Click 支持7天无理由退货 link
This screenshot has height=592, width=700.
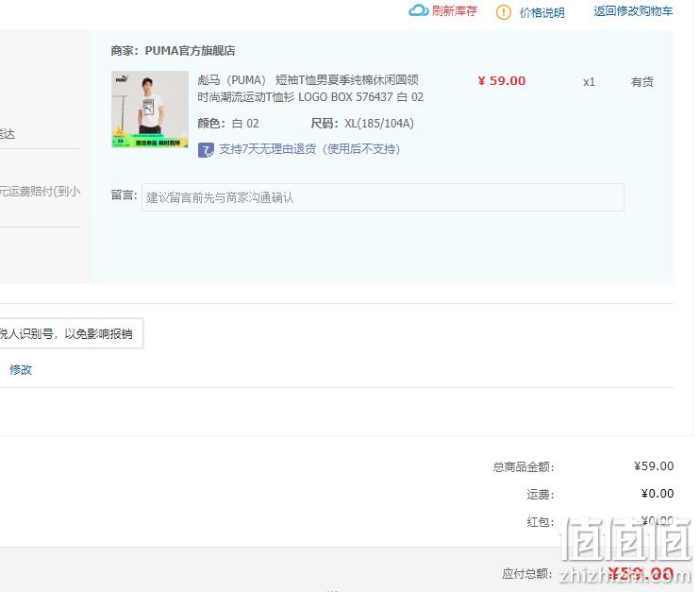309,149
